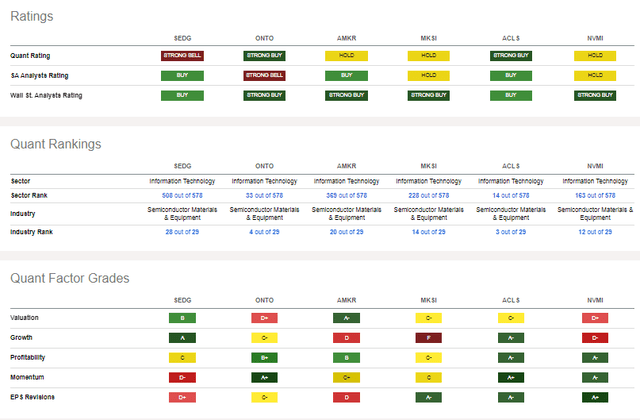Click AMKR Valuation grade badge

(x=347, y=318)
